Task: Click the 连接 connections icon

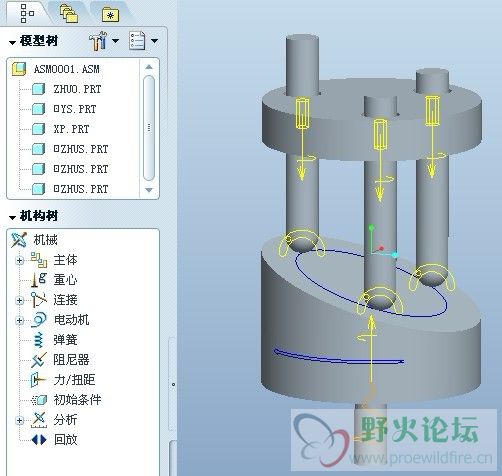Action: click(x=39, y=300)
